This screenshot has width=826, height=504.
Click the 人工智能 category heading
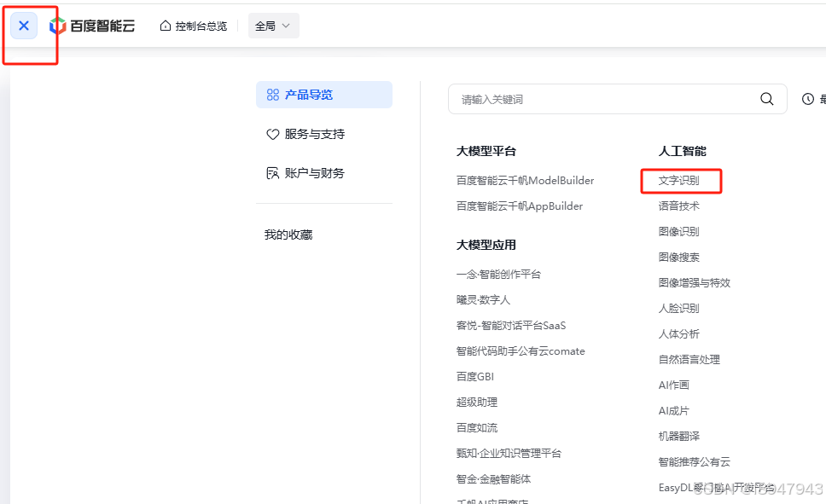(x=682, y=152)
